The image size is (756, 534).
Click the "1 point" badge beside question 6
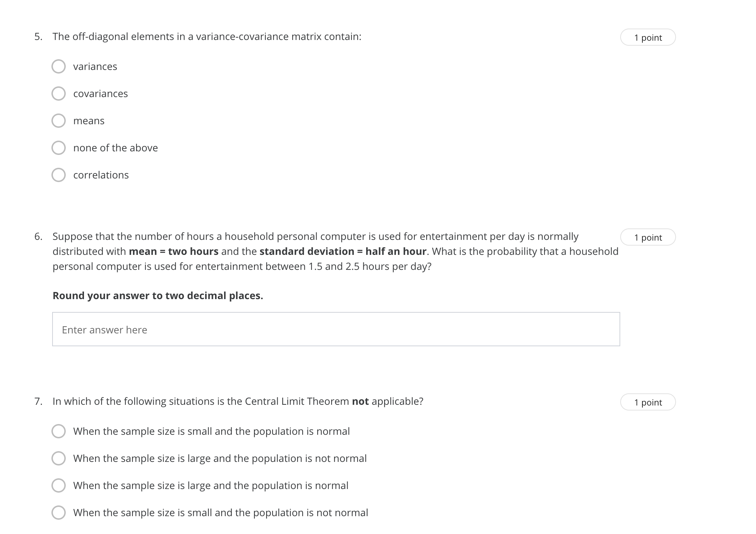tap(648, 237)
